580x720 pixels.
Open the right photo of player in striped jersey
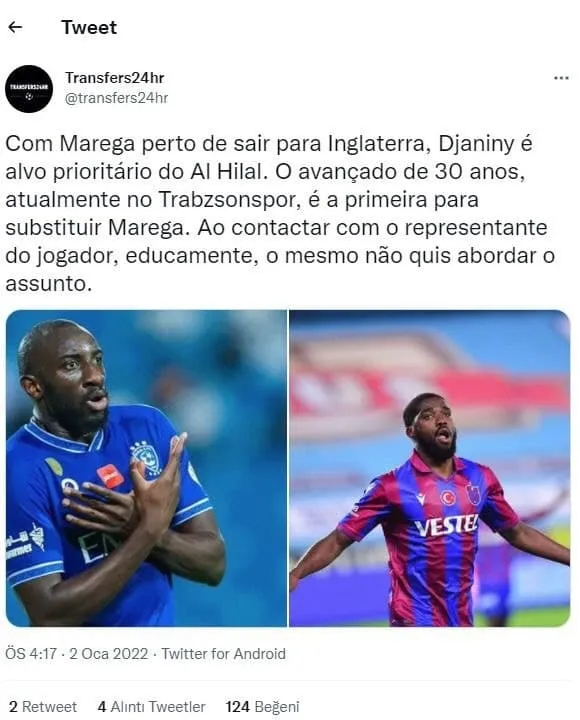pyautogui.click(x=430, y=468)
